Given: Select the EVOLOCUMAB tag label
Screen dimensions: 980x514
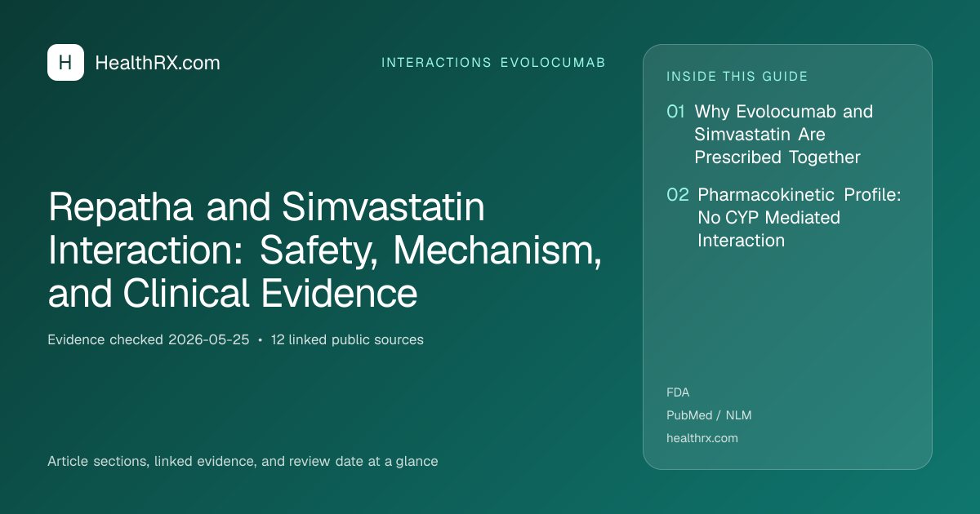Looking at the screenshot, I should (553, 63).
